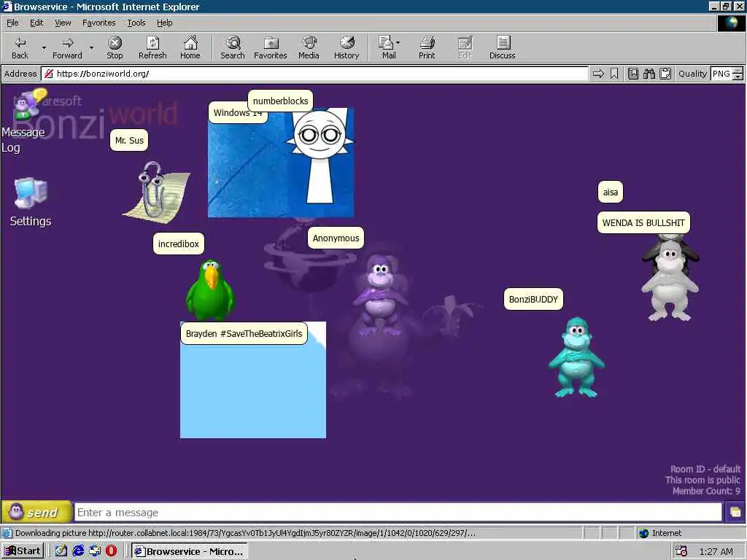Open the Tools menu

[x=136, y=23]
